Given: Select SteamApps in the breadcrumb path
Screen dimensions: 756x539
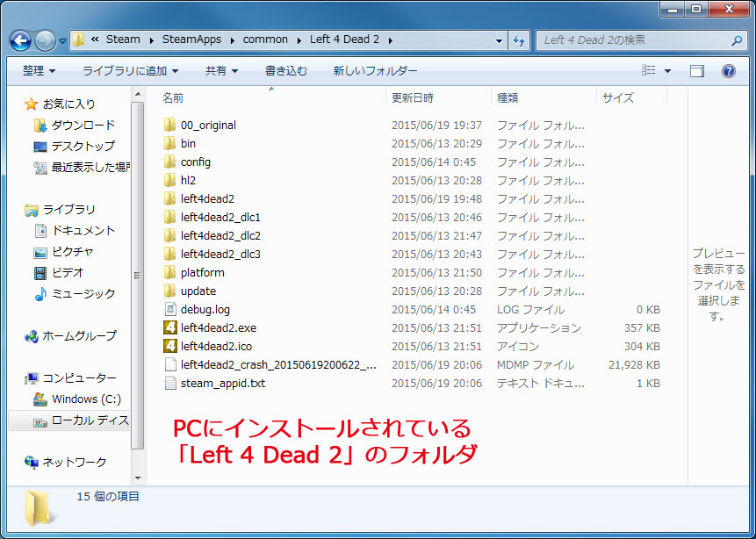Looking at the screenshot, I should [191, 40].
